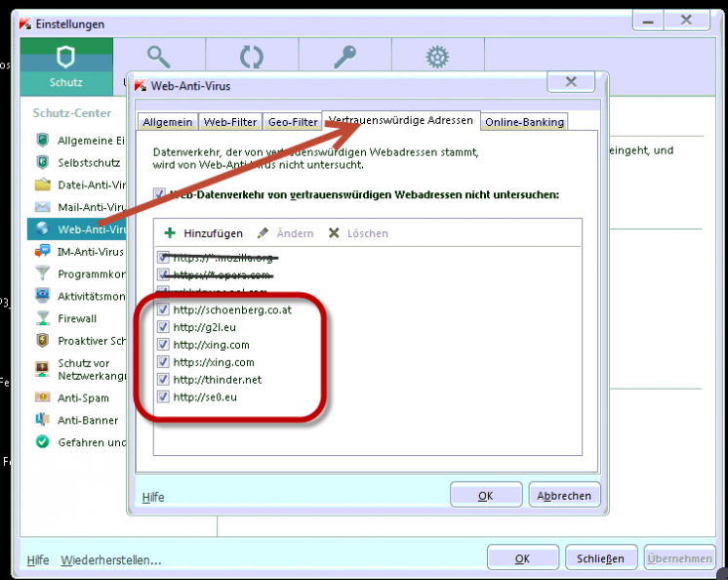Uncheck http://g2l.eu entry

(x=163, y=327)
